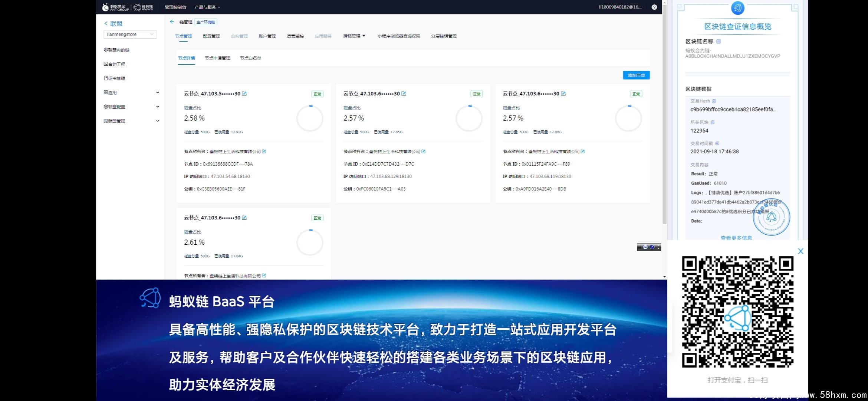Screen dimensions: 868x401
Task: Click account li18009840182@16...
Action: point(620,7)
